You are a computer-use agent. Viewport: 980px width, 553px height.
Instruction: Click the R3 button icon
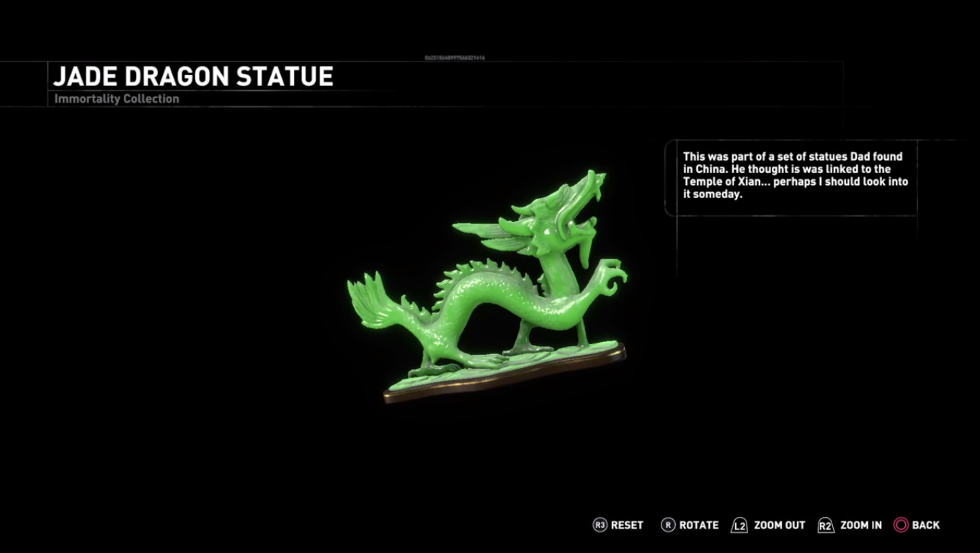click(x=600, y=525)
